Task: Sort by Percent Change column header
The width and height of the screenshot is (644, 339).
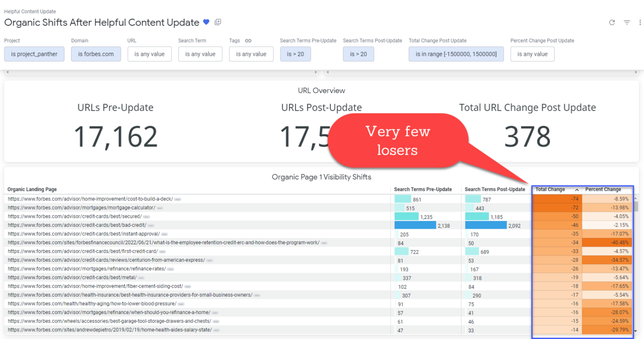Action: coord(603,189)
